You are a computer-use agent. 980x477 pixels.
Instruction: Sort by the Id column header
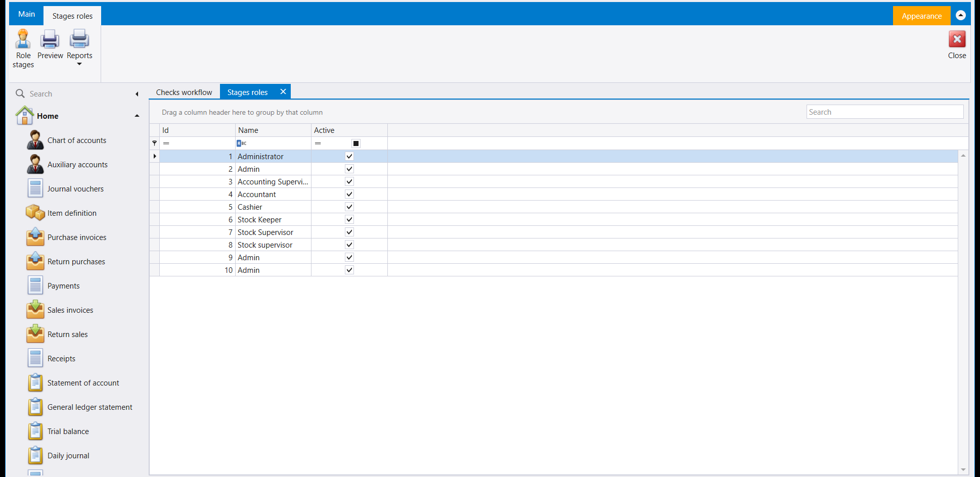coord(197,130)
